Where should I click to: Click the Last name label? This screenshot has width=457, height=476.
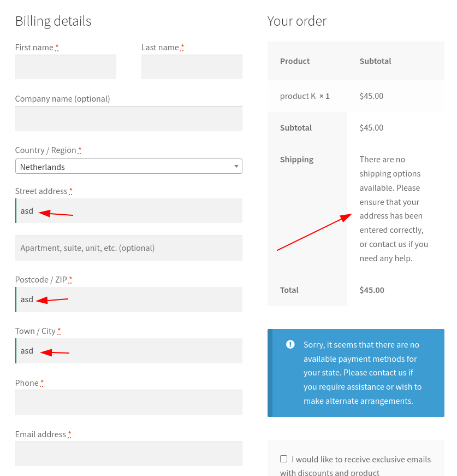[x=160, y=48]
